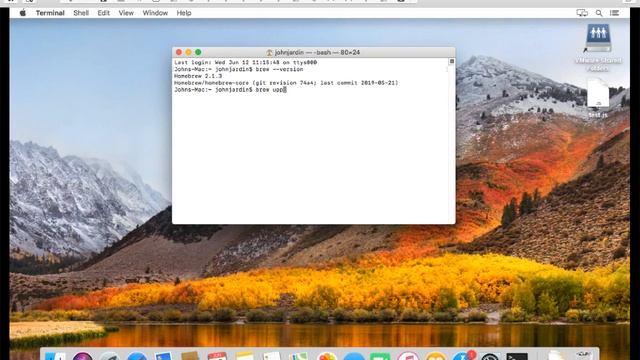Click the home folder icon in Terminal title
The image size is (640, 360).
(x=269, y=53)
